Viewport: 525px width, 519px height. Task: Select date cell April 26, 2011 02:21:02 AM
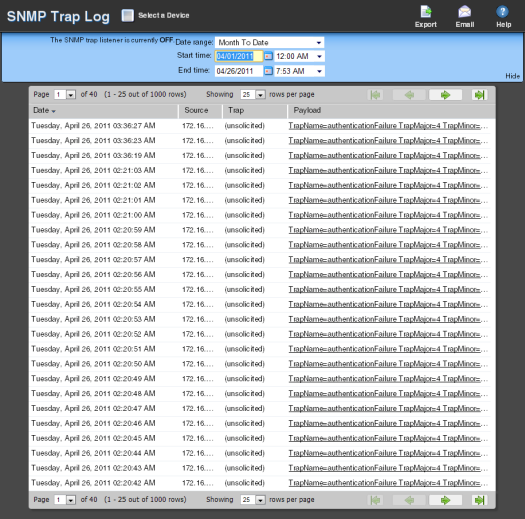tap(93, 185)
